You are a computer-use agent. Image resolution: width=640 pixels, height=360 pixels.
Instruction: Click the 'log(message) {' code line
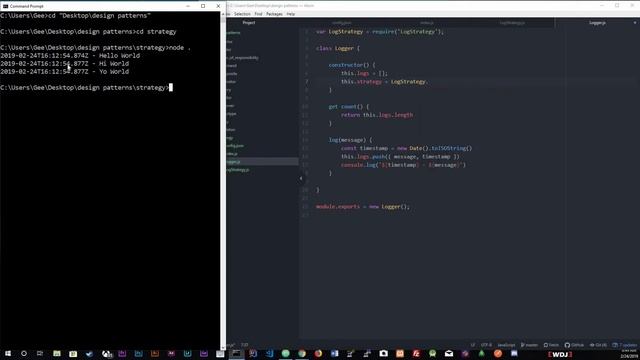(x=350, y=140)
